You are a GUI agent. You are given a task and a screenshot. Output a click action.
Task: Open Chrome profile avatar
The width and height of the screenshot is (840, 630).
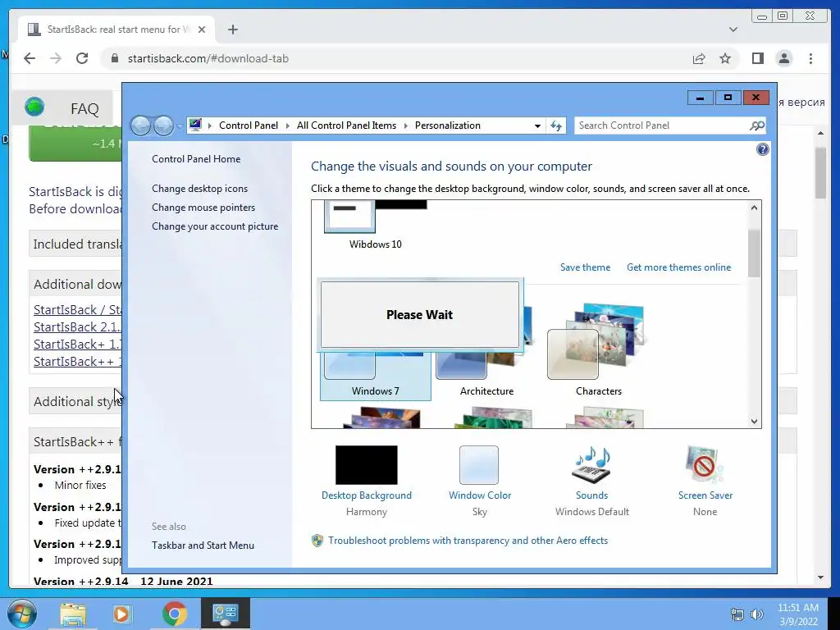(x=783, y=58)
